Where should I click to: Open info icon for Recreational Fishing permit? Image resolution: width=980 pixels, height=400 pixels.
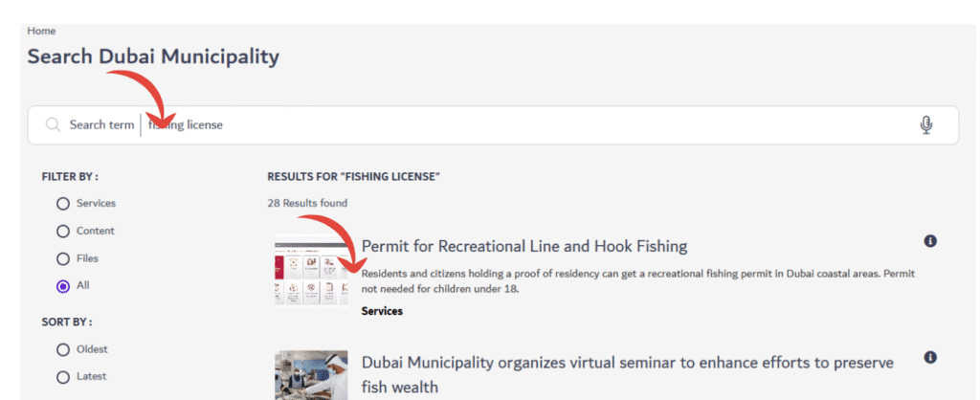pos(930,241)
